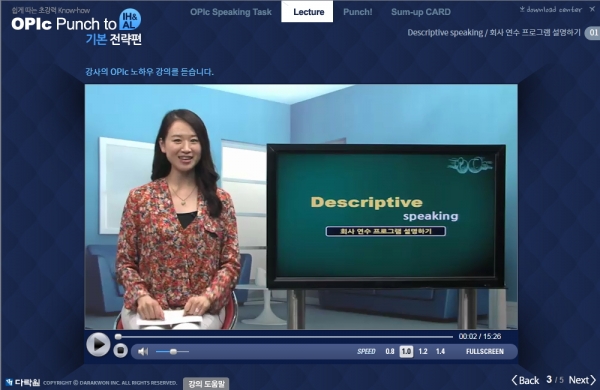Mute audio with the speaker icon
Screen dimensions: 600x390
point(143,351)
